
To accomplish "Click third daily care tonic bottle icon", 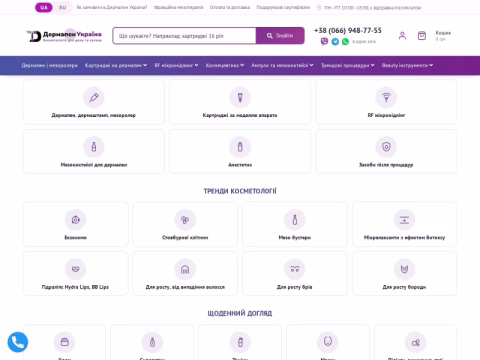I will [240, 342].
